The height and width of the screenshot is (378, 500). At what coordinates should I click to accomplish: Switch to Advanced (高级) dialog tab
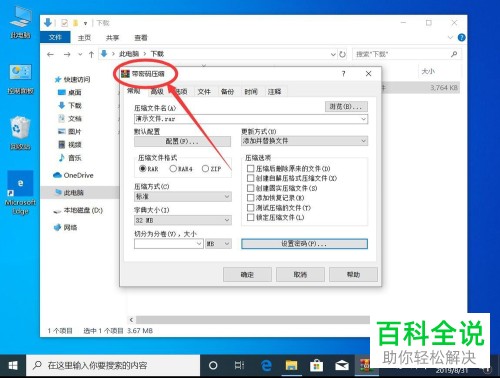(157, 91)
